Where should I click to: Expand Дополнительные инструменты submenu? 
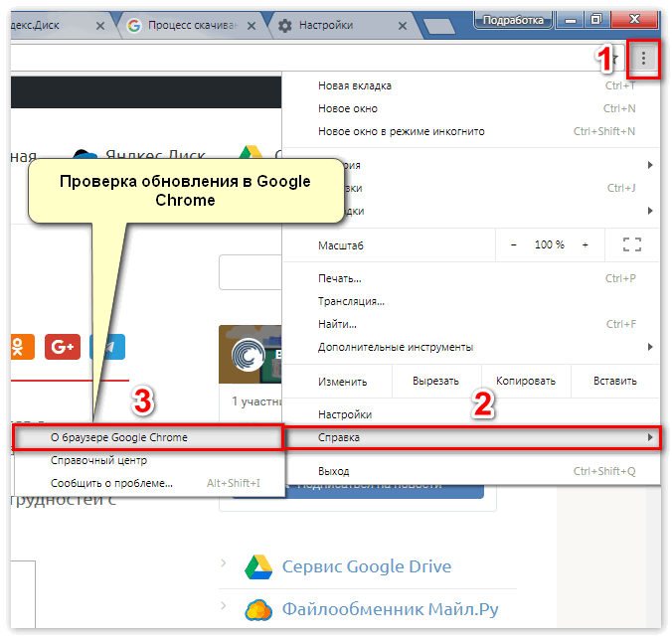[470, 347]
